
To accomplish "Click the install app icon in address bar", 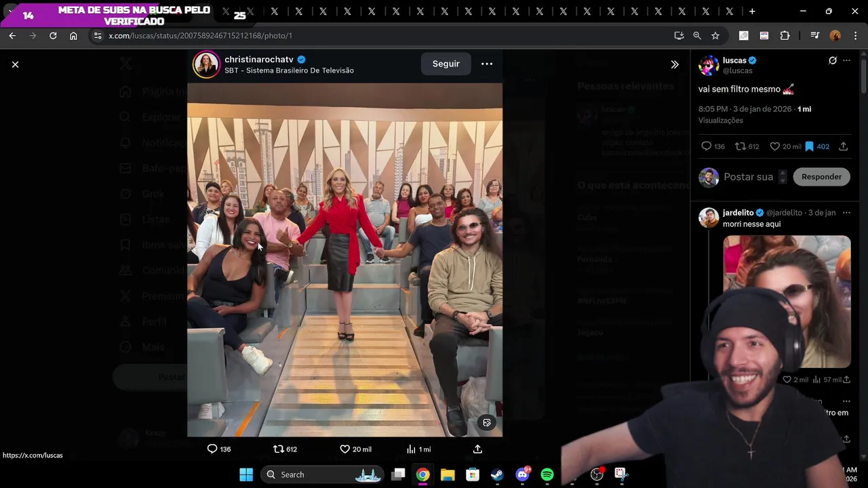I will click(x=679, y=35).
